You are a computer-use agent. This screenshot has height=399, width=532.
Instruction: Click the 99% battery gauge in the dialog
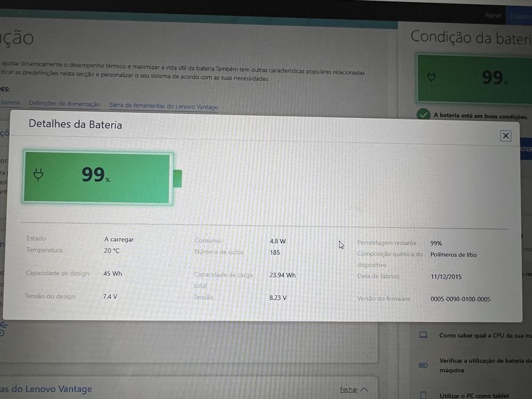coord(102,178)
